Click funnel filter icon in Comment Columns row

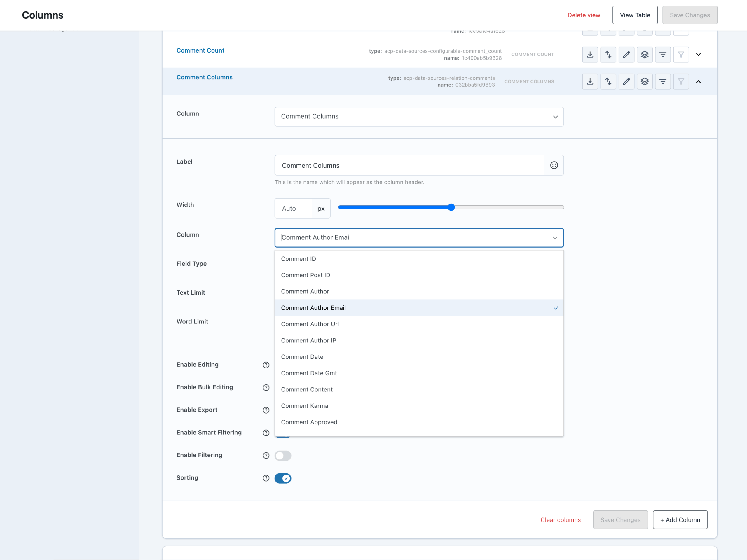click(681, 81)
